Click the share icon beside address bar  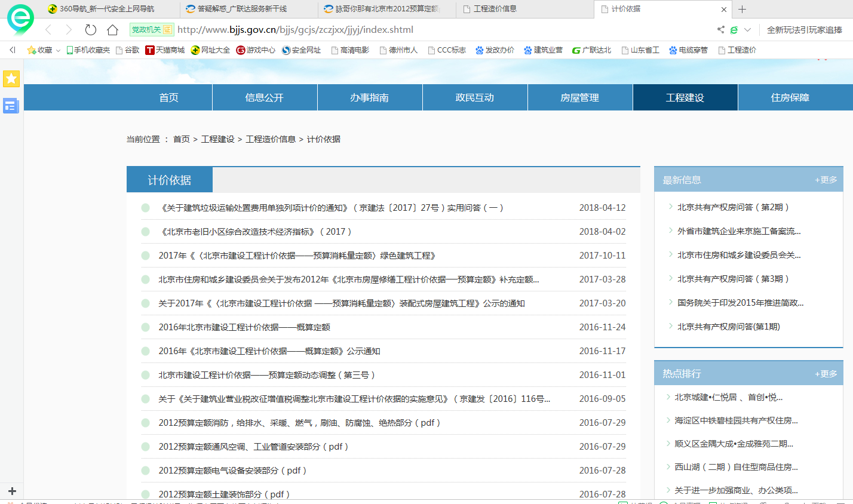[x=721, y=30]
